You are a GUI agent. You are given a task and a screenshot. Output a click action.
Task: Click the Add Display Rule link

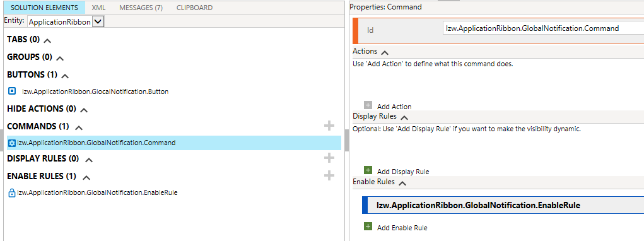coord(403,172)
